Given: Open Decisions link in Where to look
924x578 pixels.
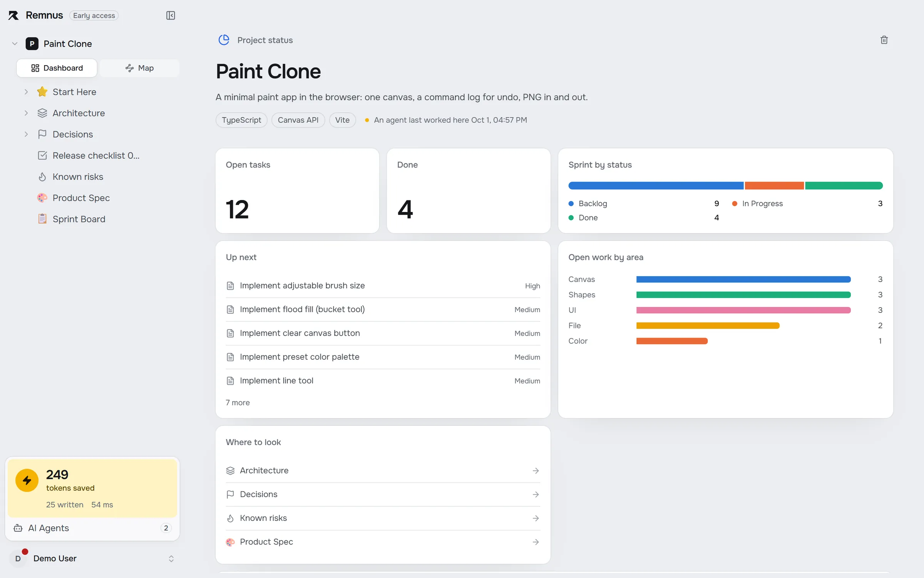Looking at the screenshot, I should coord(383,494).
